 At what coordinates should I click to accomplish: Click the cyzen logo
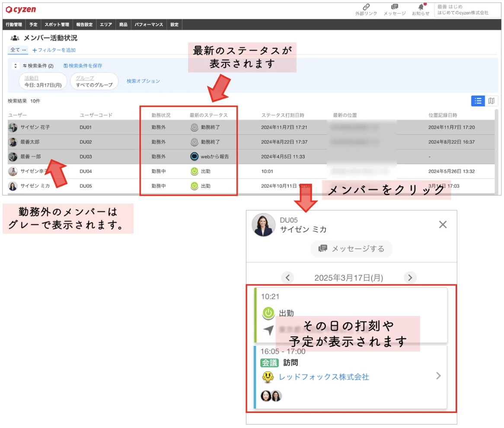click(21, 10)
